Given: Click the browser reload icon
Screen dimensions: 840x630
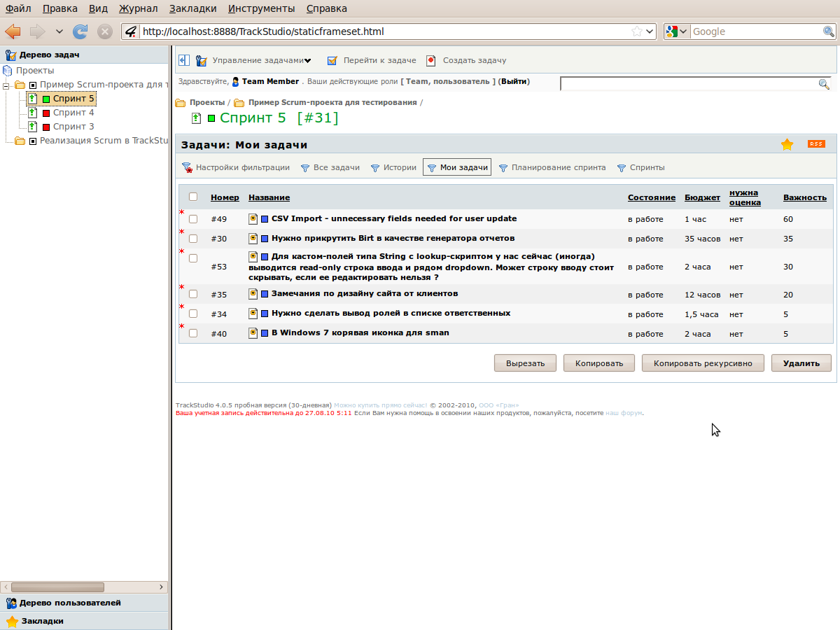Looking at the screenshot, I should click(x=80, y=31).
